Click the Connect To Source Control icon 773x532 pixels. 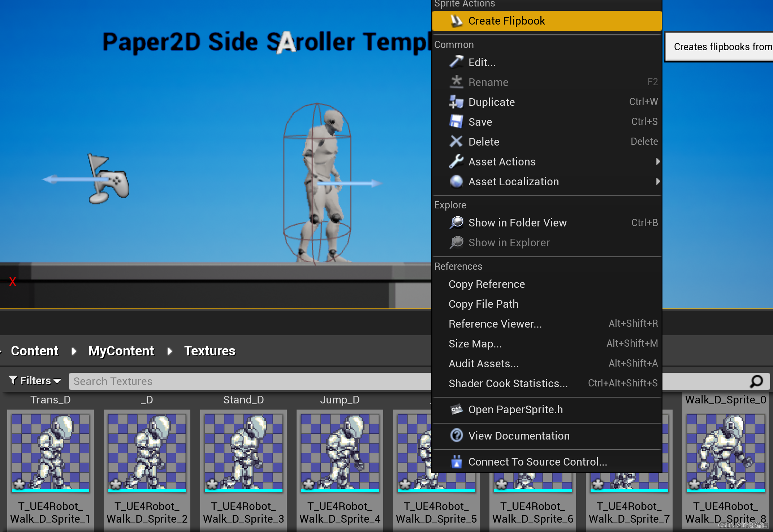[x=457, y=462]
